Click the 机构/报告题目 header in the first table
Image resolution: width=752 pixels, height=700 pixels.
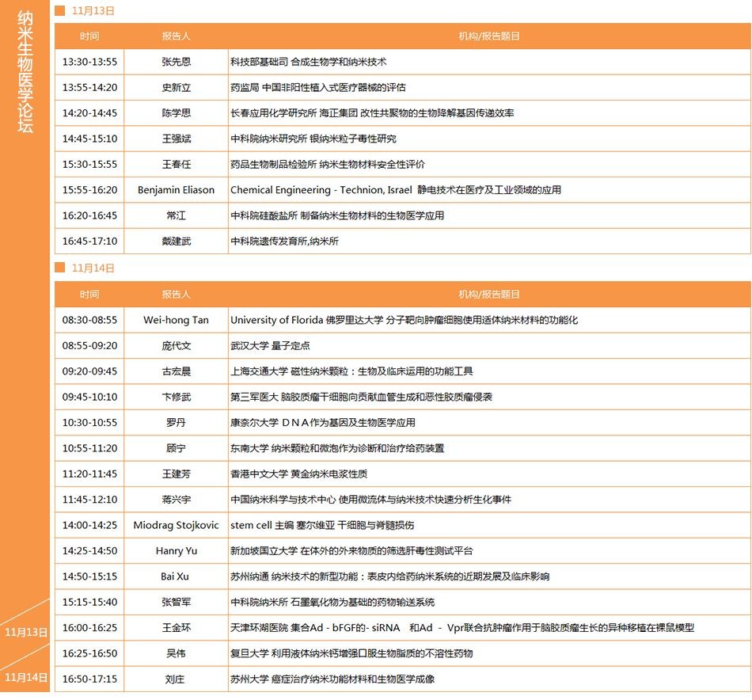pyautogui.click(x=489, y=36)
